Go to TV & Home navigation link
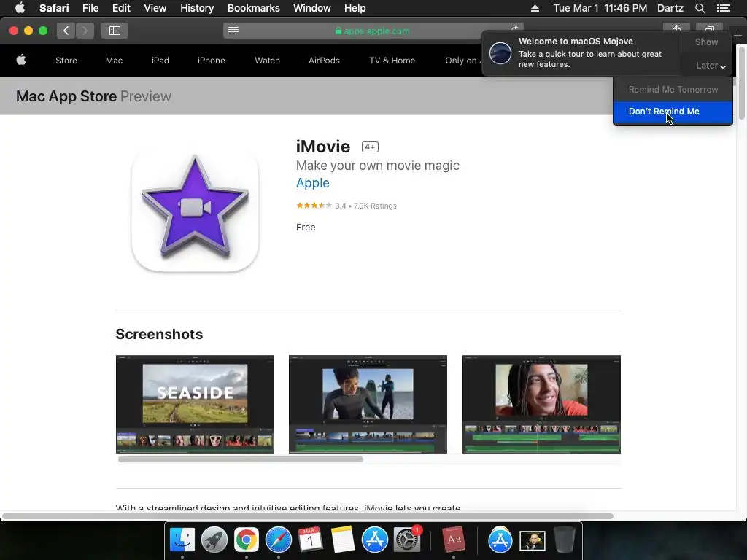The image size is (747, 560). 392,61
